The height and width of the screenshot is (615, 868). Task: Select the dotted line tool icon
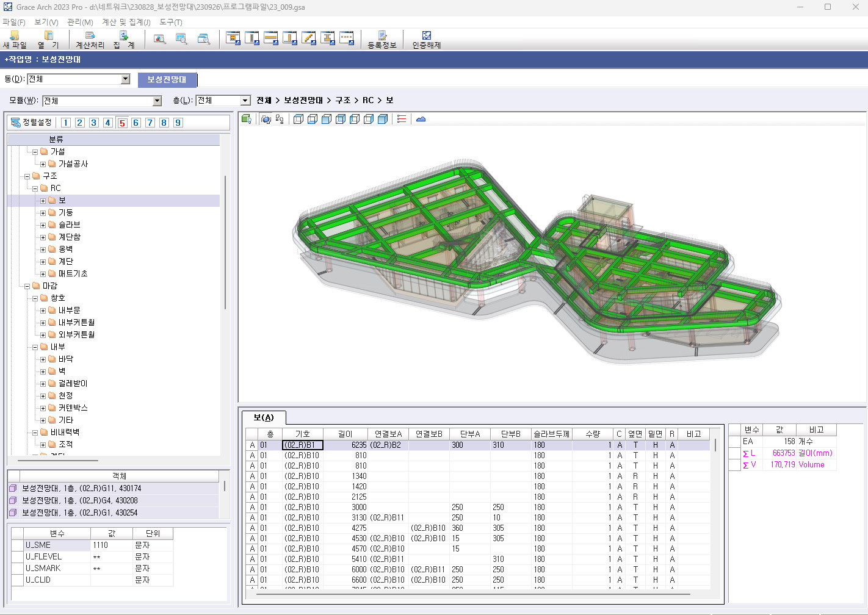[347, 38]
